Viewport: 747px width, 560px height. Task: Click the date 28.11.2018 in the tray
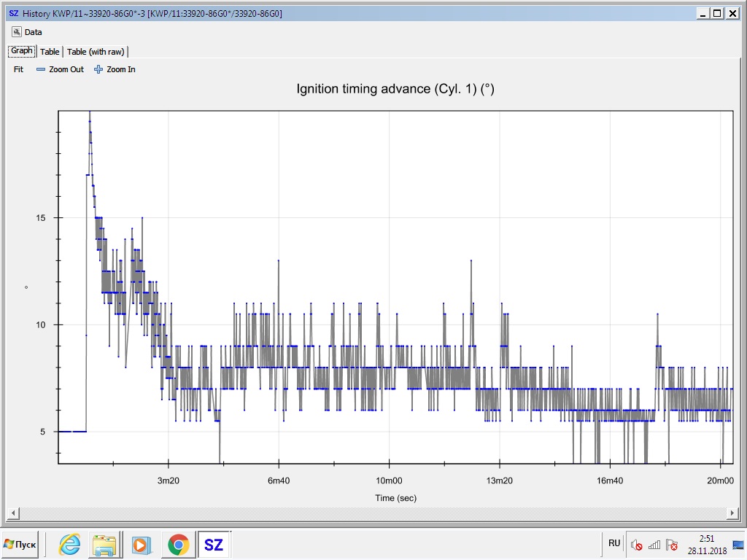tap(707, 551)
